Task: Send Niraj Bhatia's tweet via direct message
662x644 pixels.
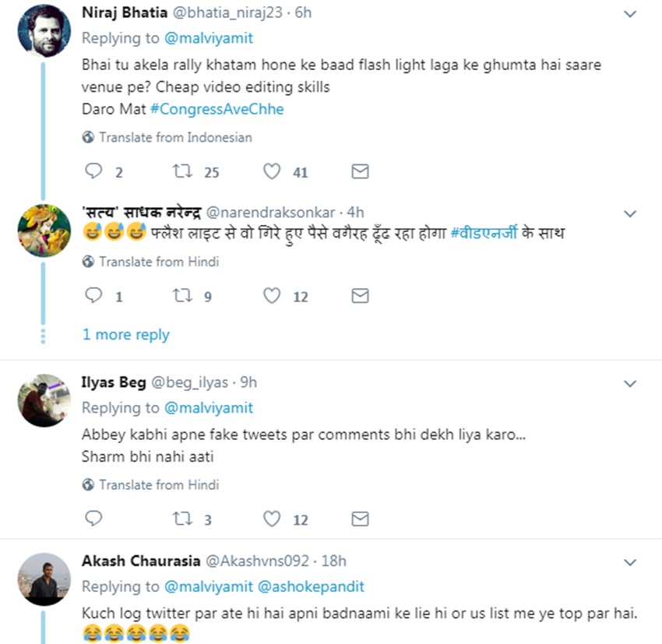Action: click(360, 172)
